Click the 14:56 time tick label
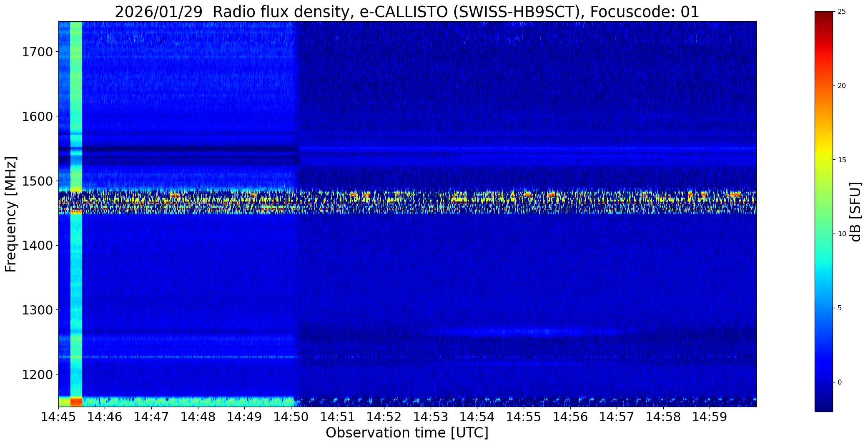The width and height of the screenshot is (868, 445). 570,417
